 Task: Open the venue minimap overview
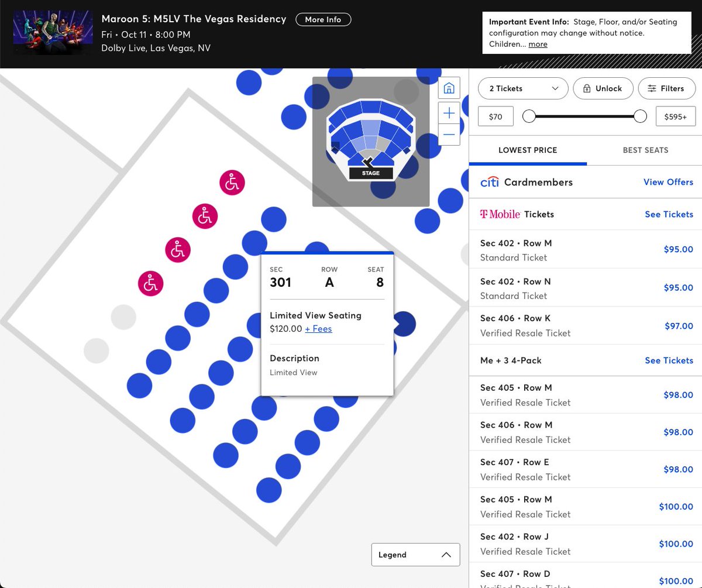tap(371, 142)
